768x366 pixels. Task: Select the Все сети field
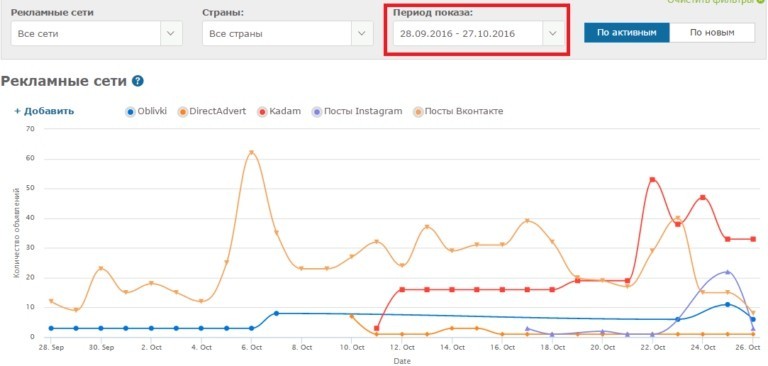[x=86, y=33]
